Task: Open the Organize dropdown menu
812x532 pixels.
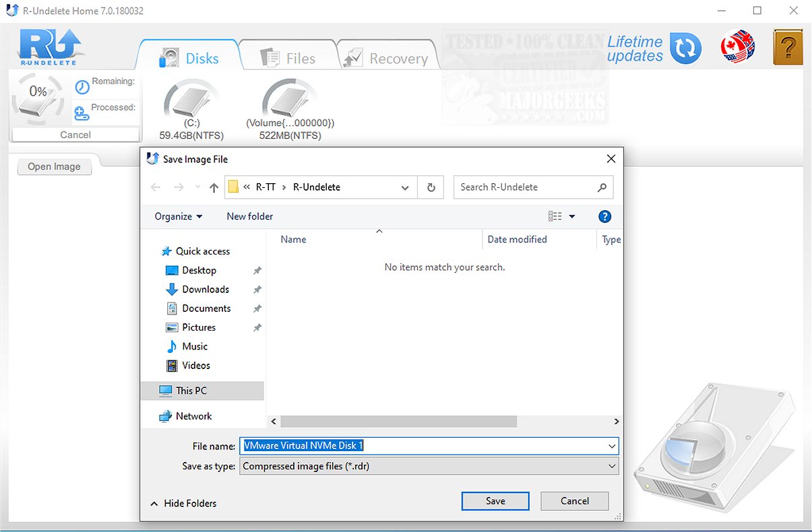Action: (177, 216)
